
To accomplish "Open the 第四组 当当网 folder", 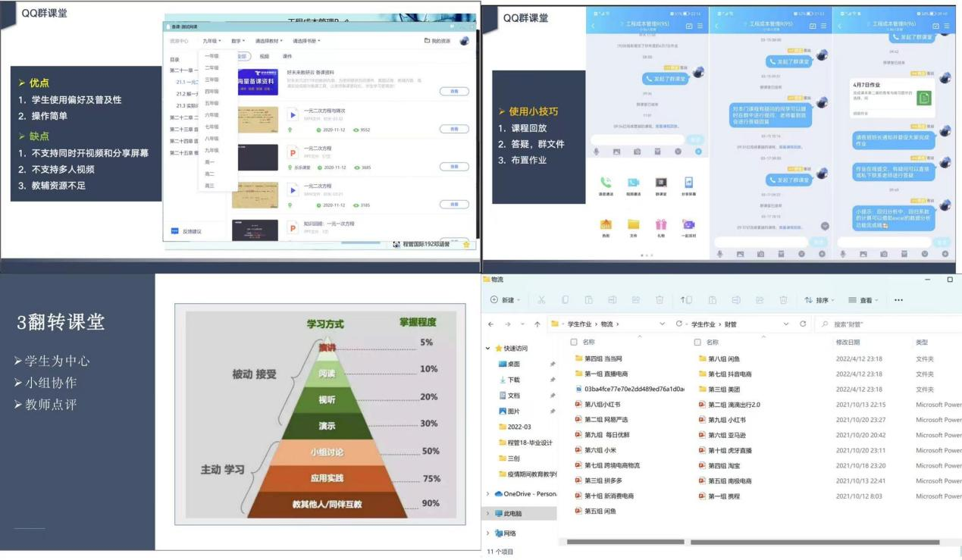I will pos(598,358).
